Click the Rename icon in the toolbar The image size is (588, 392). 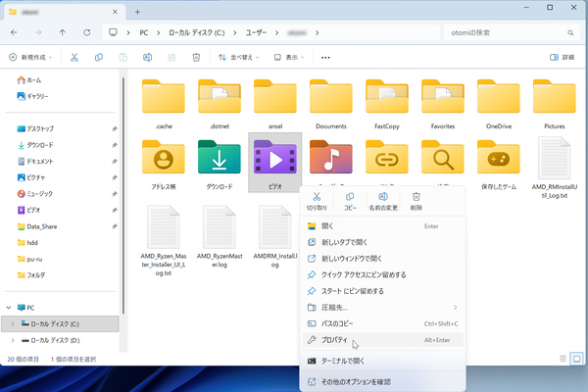click(147, 58)
